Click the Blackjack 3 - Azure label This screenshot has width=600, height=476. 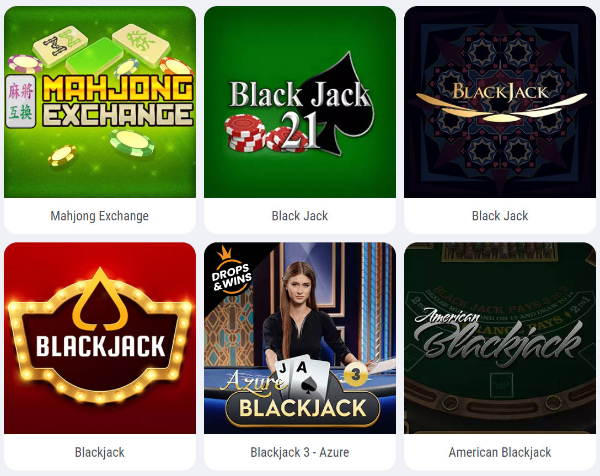click(300, 452)
